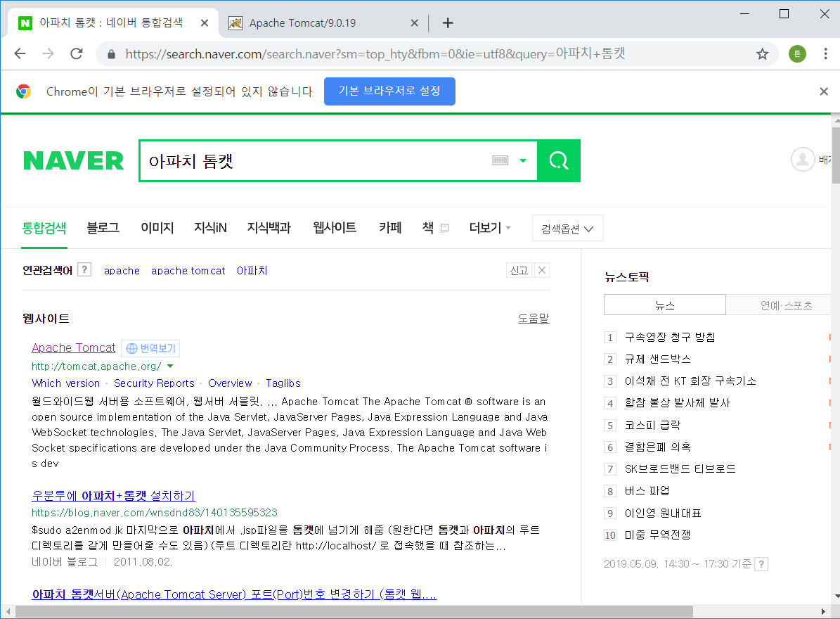Click the horizontal scrollbar right arrow
The image size is (840, 619).
pos(823,611)
